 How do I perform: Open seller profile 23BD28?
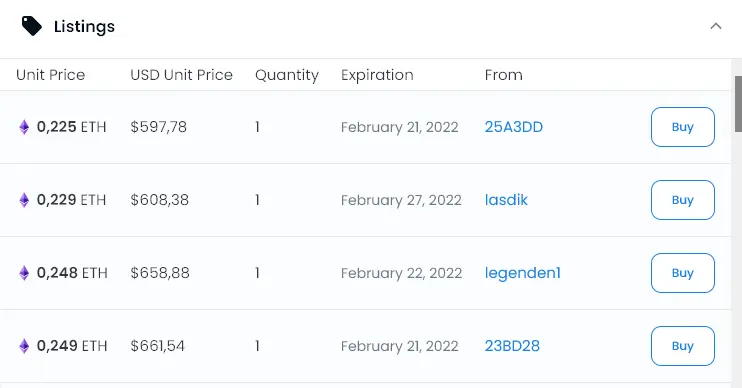pos(512,346)
